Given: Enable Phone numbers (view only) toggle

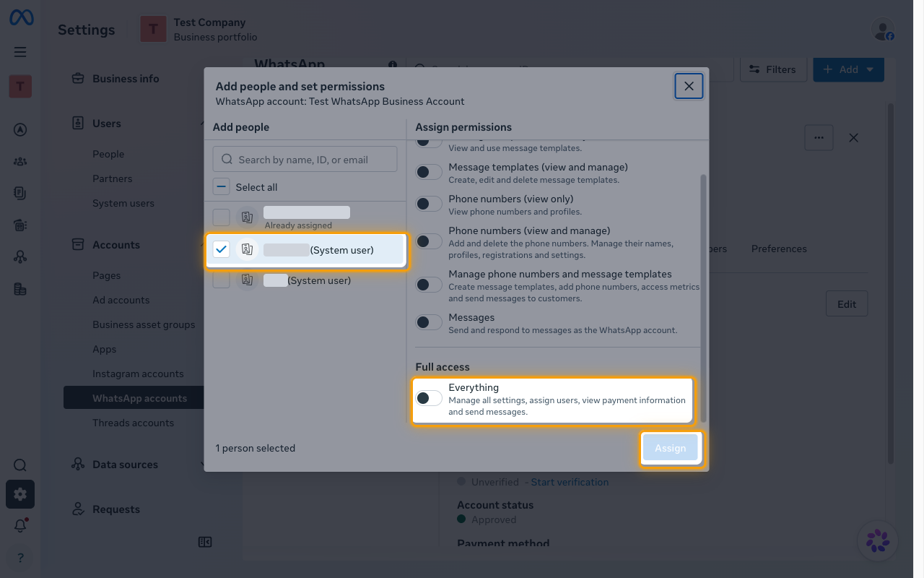Looking at the screenshot, I should coord(429,204).
